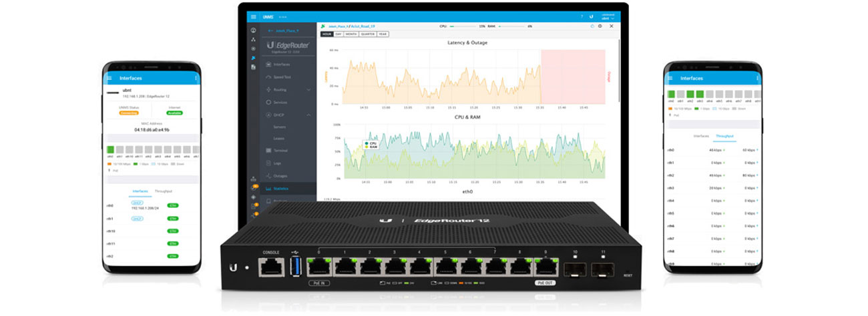Screen dimensions: 868x316
Task: Open the help question-mark icon in the UNMS top bar
Action: click(582, 16)
